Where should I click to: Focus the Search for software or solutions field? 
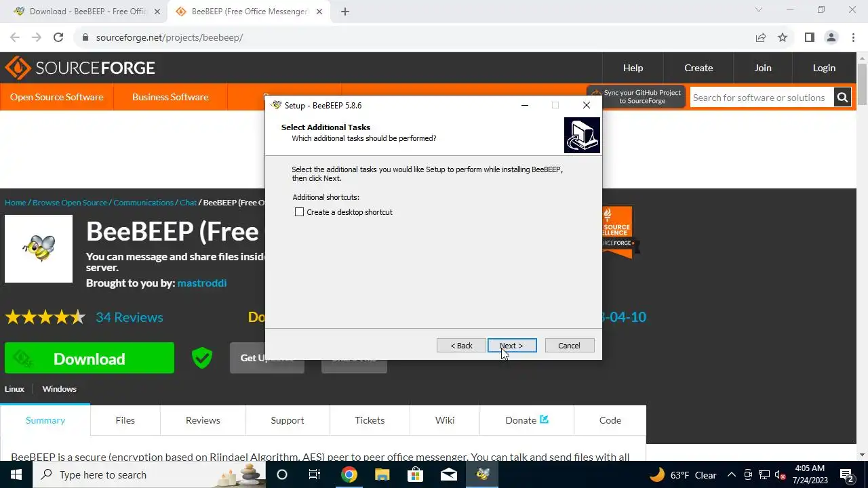[x=762, y=98]
